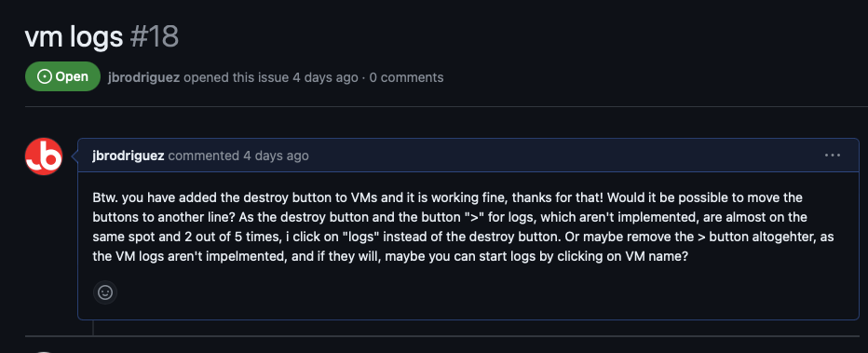Screen dimensions: 868x353
Task: Open the three-dot comment options menu
Action: pos(832,156)
